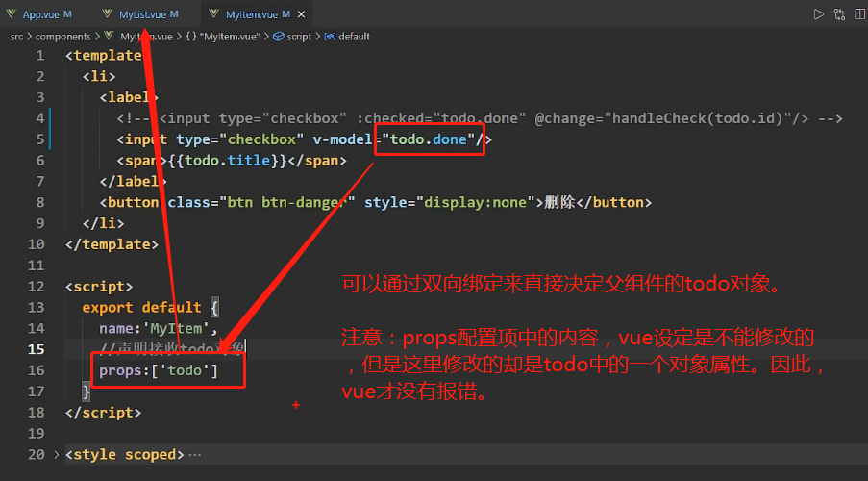The image size is (868, 481).
Task: Open the script breadcrumb segment
Action: [299, 37]
